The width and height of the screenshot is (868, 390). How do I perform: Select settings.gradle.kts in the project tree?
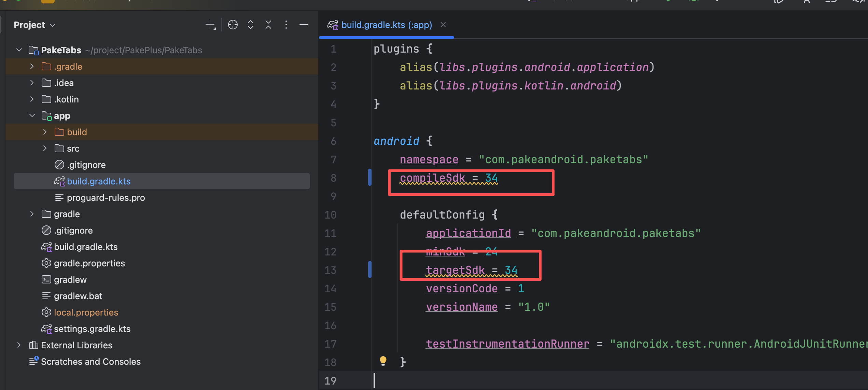click(x=92, y=329)
